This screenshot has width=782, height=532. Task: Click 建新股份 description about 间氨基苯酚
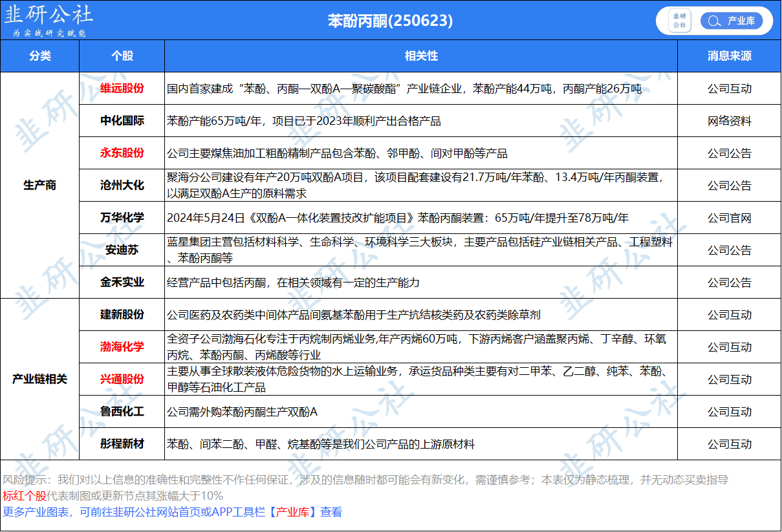[x=354, y=315]
